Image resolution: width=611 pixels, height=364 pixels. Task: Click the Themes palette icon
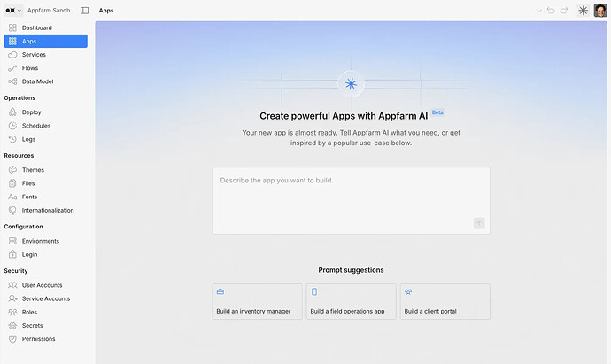(x=12, y=170)
